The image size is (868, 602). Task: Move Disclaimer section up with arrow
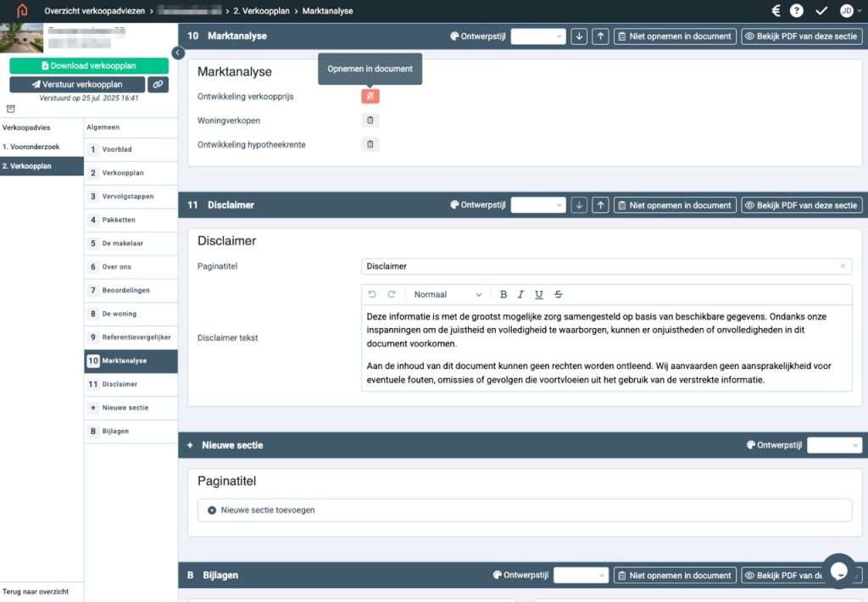pyautogui.click(x=600, y=205)
